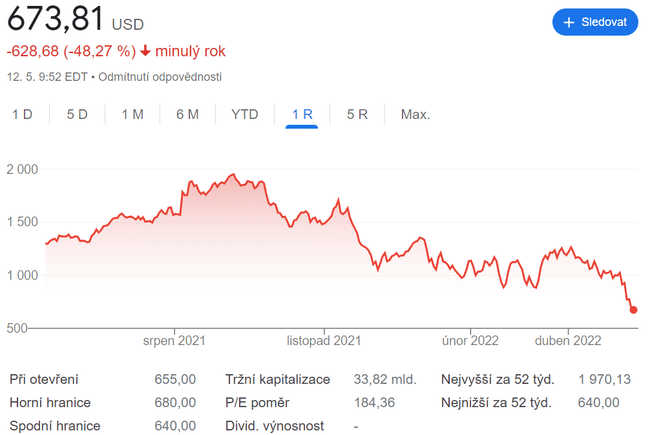650x435 pixels.
Task: Click the duben 2022 axis label
Action: [567, 341]
